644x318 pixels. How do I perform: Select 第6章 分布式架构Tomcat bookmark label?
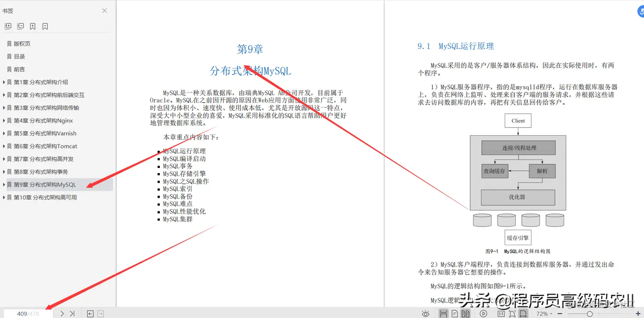coord(46,146)
